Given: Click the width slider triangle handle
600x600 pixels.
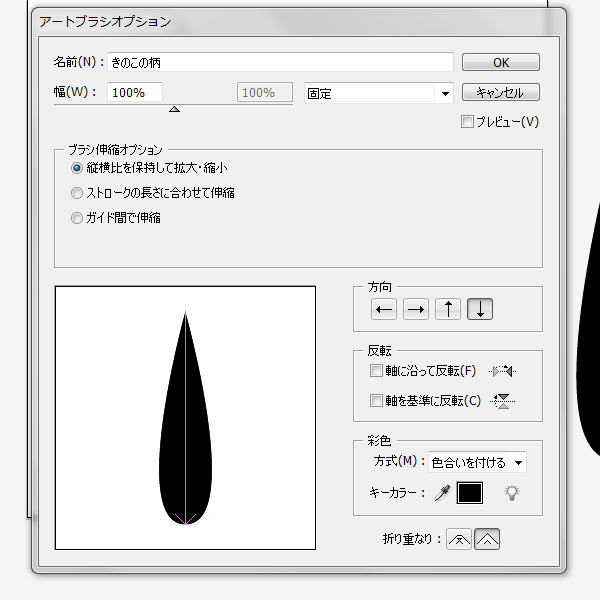Looking at the screenshot, I should (x=174, y=109).
